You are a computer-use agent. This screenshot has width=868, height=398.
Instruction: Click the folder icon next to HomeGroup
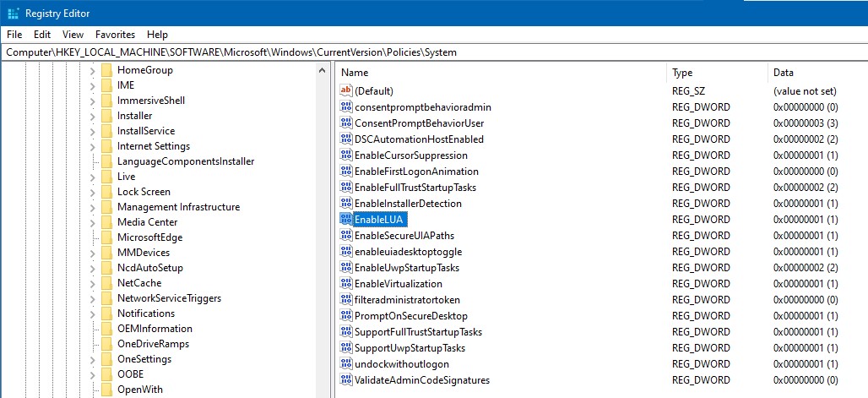coord(106,70)
